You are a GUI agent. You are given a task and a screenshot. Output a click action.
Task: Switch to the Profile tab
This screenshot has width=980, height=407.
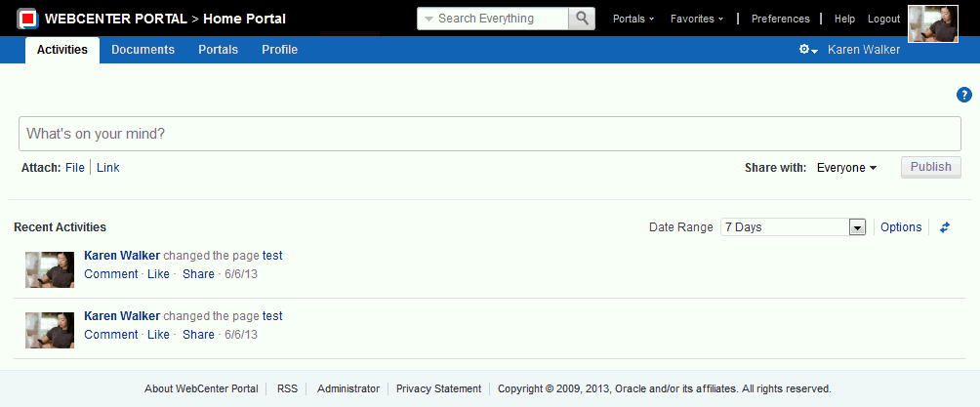(x=279, y=50)
